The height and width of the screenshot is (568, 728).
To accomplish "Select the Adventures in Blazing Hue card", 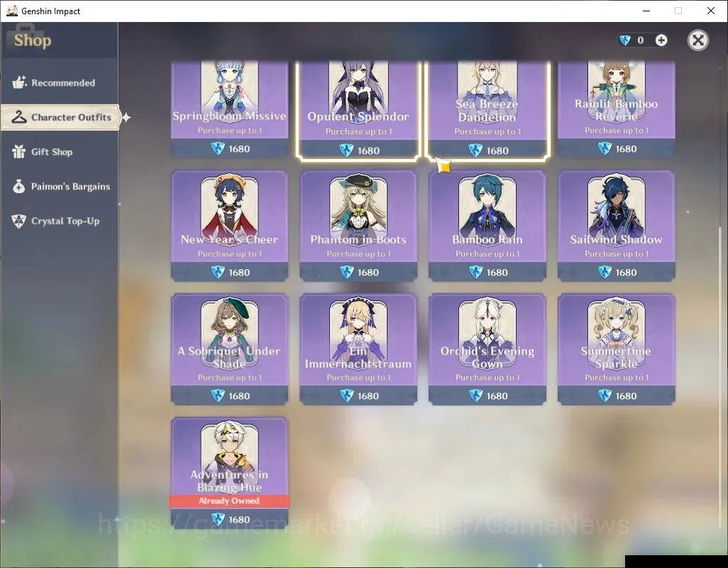I will click(229, 473).
